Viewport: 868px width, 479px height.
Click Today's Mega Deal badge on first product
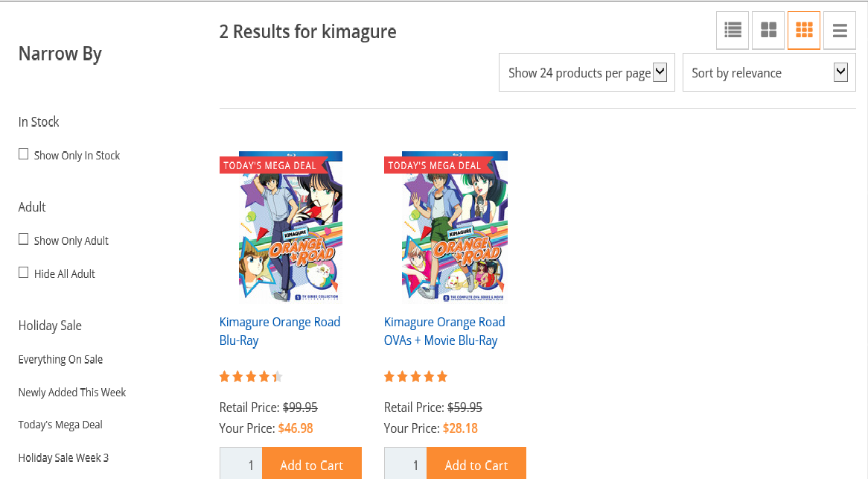(x=269, y=165)
